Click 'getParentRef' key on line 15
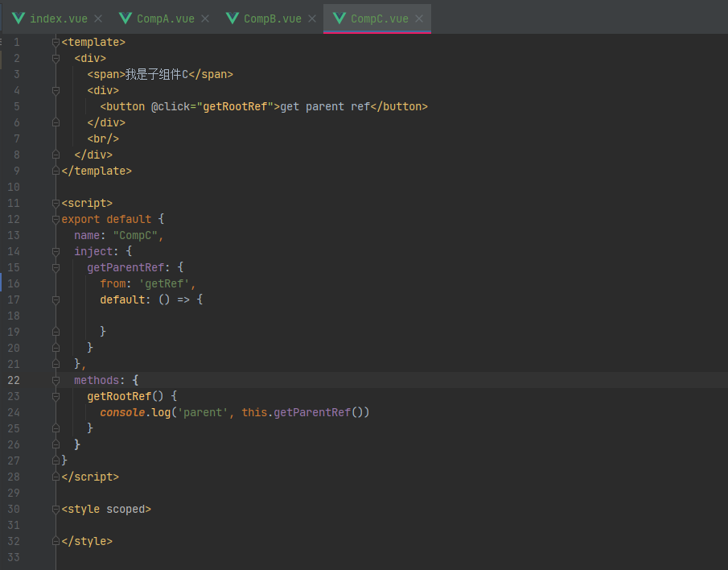 click(x=125, y=267)
